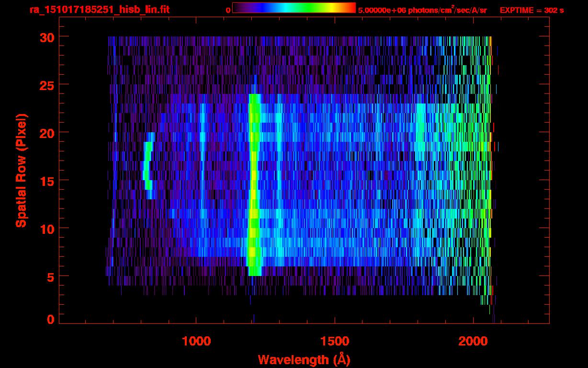Click the y-axis tick label 5
This screenshot has width=588, height=368.
50,277
